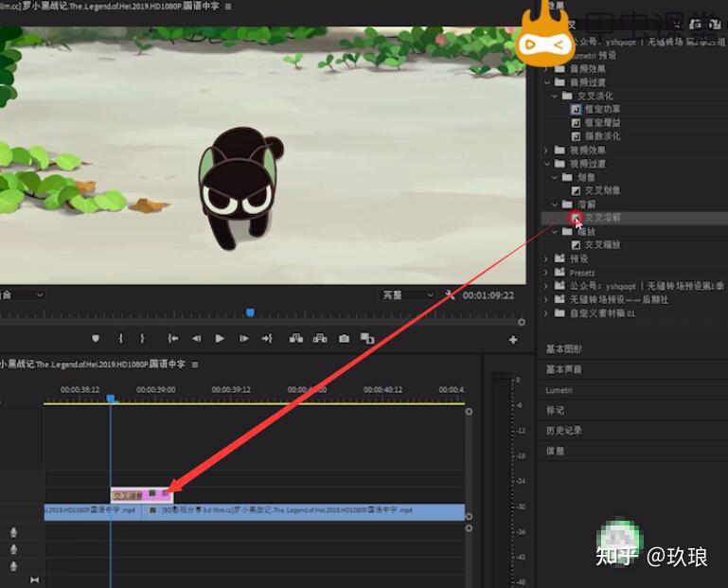Expand the 自定义素材箱 01 bin
Viewport: 728px width, 588px height.
[x=546, y=313]
